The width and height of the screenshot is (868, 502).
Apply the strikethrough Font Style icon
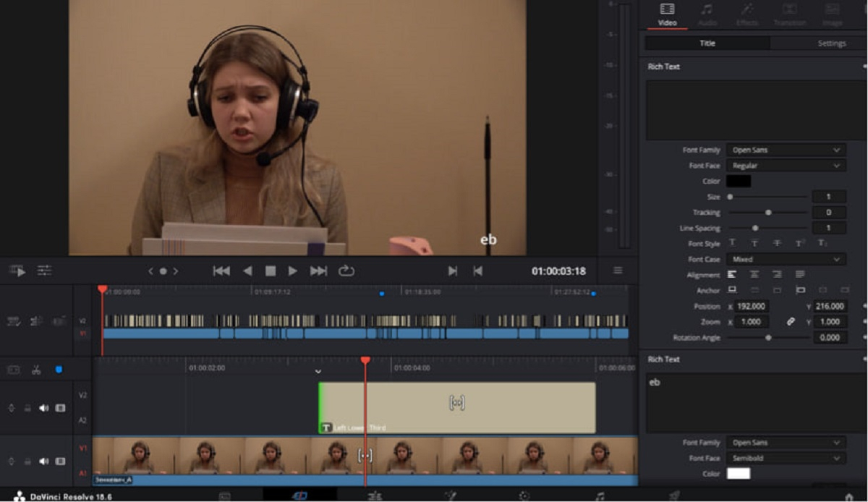778,244
